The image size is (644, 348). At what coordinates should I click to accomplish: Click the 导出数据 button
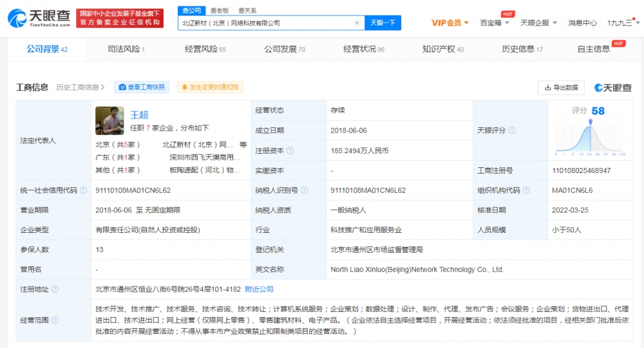(561, 87)
